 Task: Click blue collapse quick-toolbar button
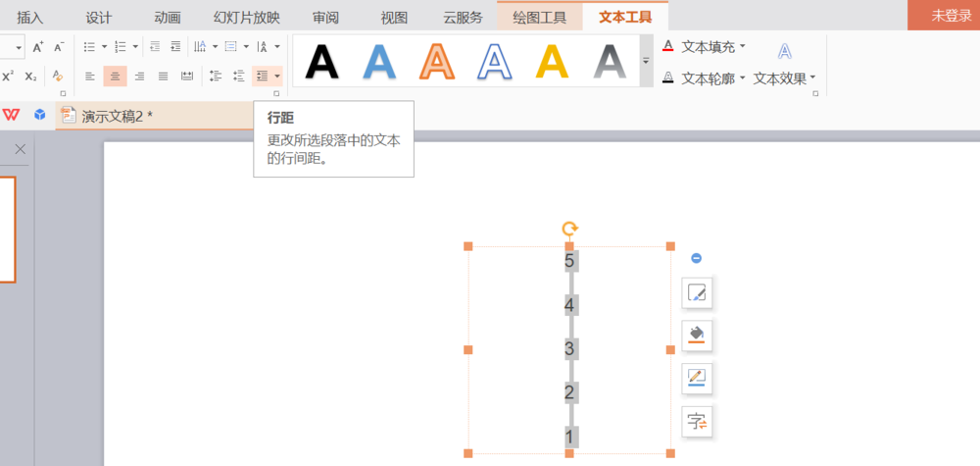(696, 258)
